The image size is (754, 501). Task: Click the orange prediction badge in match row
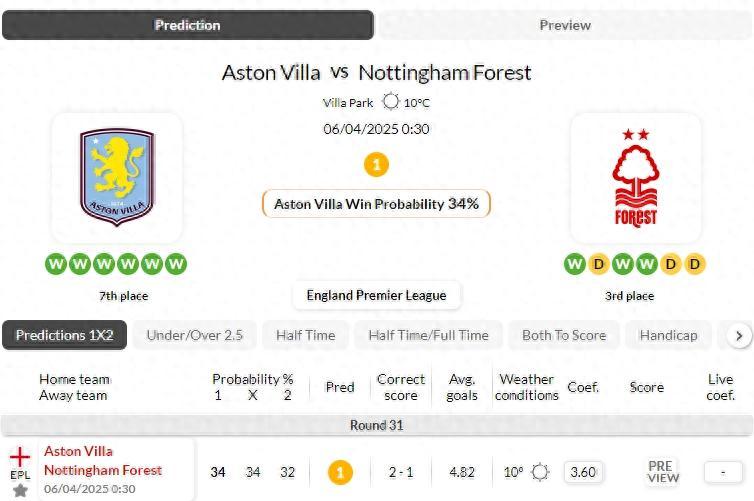coord(340,472)
